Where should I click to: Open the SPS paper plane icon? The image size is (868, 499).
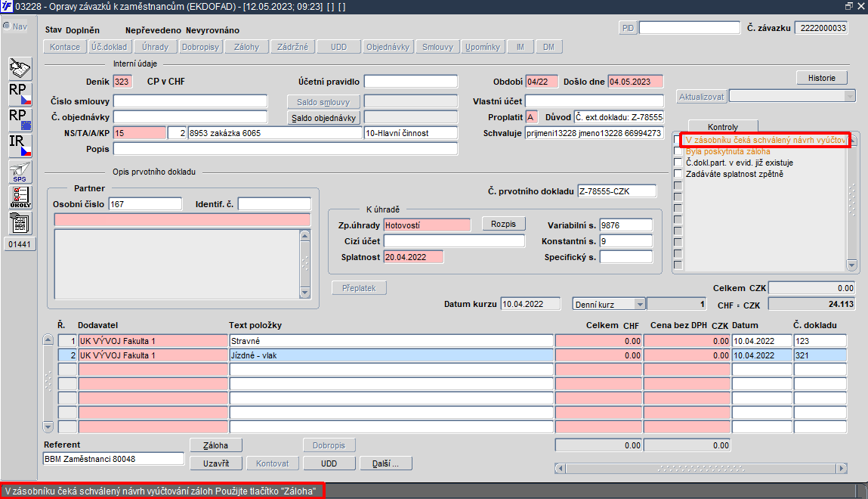click(x=20, y=172)
